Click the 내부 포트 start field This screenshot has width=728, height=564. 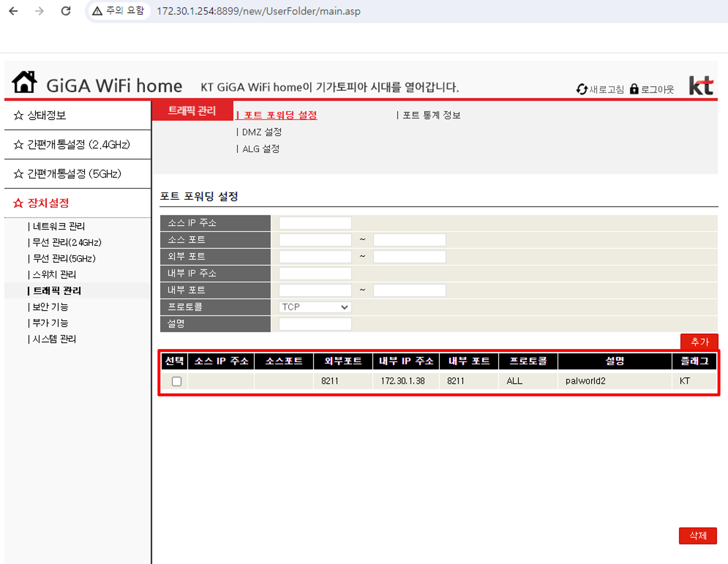click(315, 290)
